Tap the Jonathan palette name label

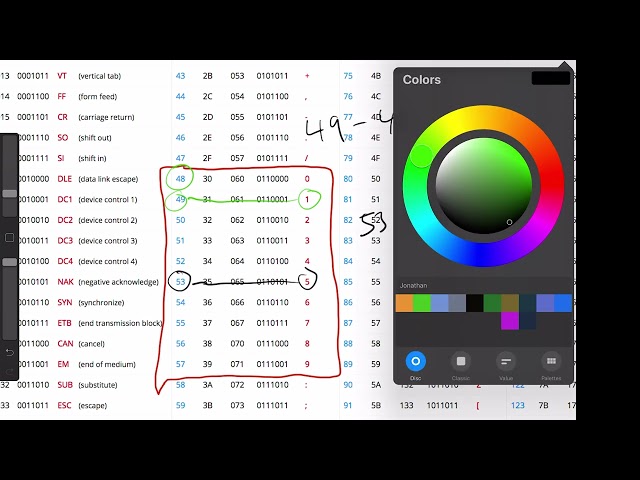click(414, 286)
